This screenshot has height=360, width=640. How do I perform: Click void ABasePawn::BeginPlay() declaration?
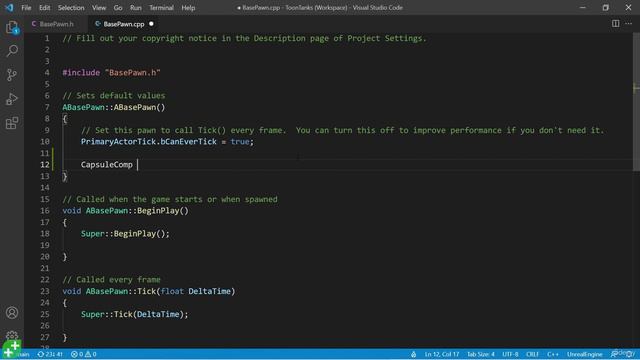[126, 211]
